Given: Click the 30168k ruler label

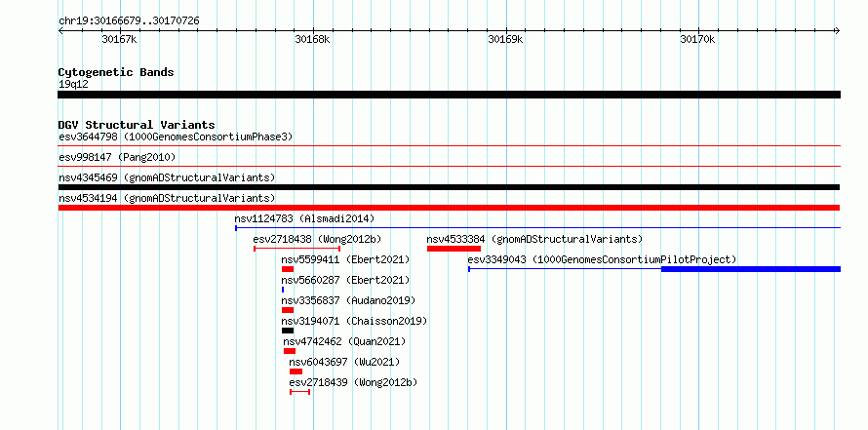Looking at the screenshot, I should click(313, 40).
